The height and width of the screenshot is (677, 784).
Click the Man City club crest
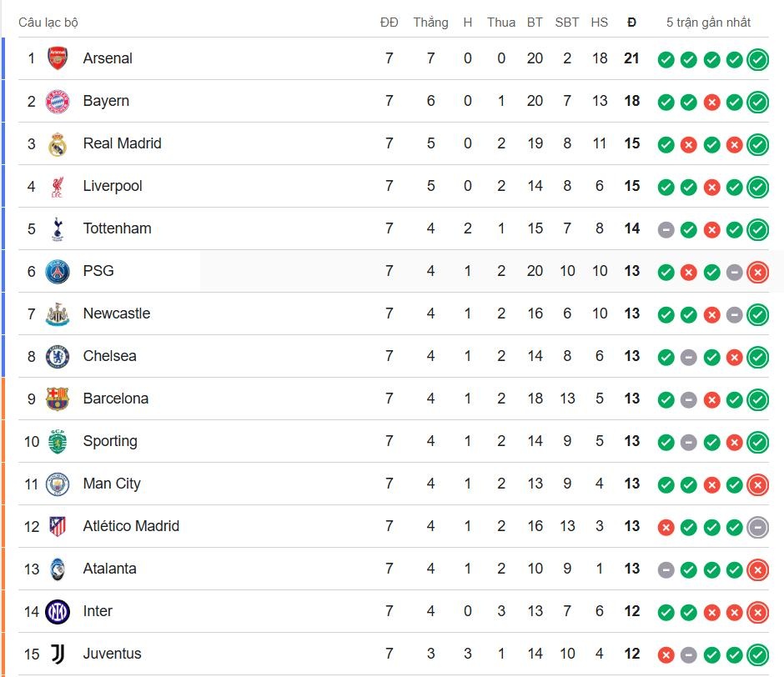point(56,484)
